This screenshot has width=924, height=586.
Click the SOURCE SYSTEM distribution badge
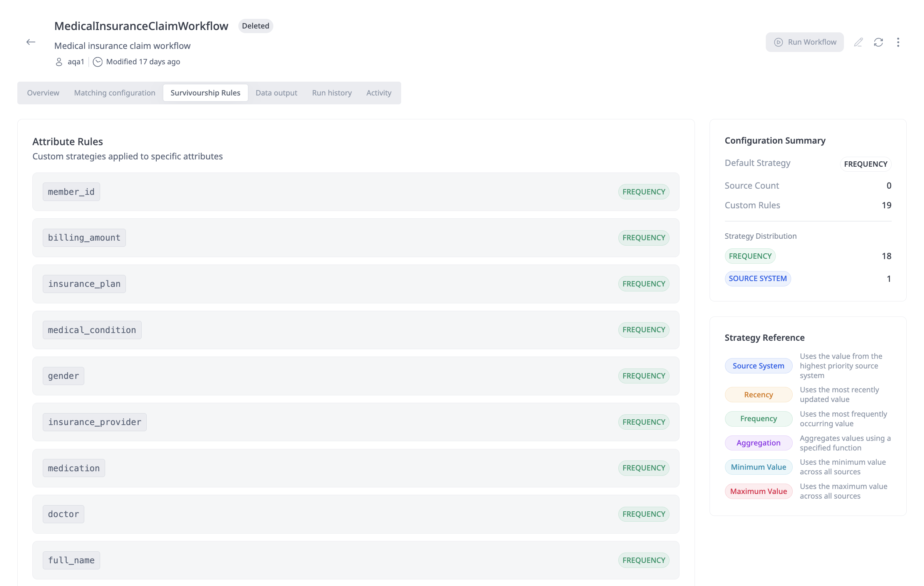pyautogui.click(x=758, y=278)
